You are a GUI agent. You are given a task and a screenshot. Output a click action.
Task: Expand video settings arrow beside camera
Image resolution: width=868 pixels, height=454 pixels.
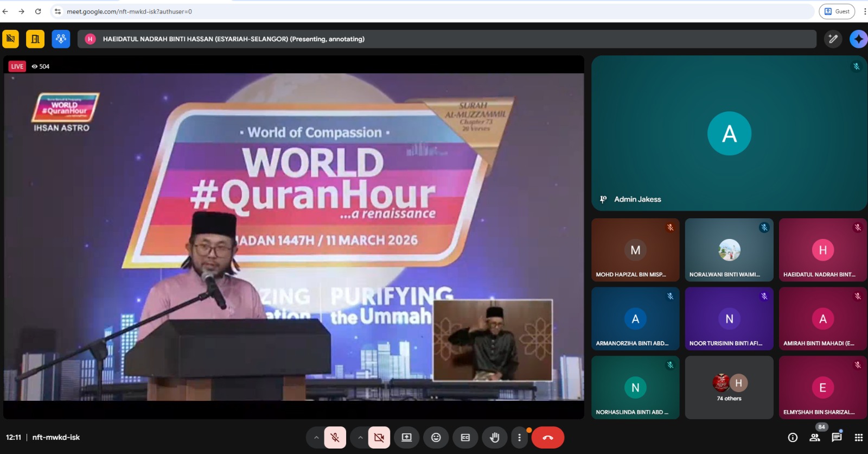coord(360,438)
